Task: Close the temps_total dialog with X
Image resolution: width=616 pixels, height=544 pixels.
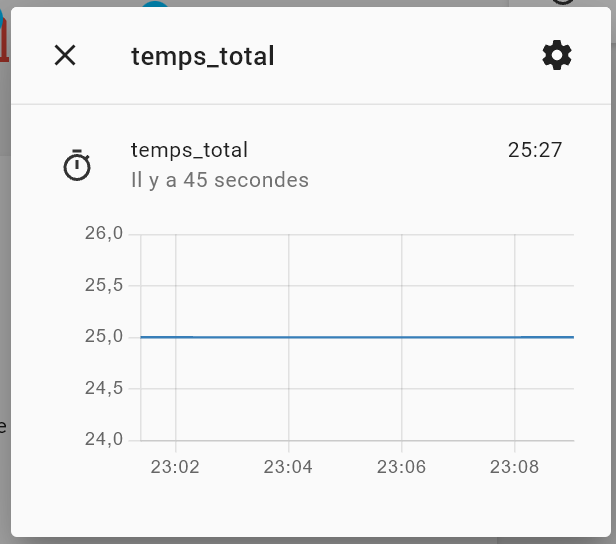Action: point(65,55)
